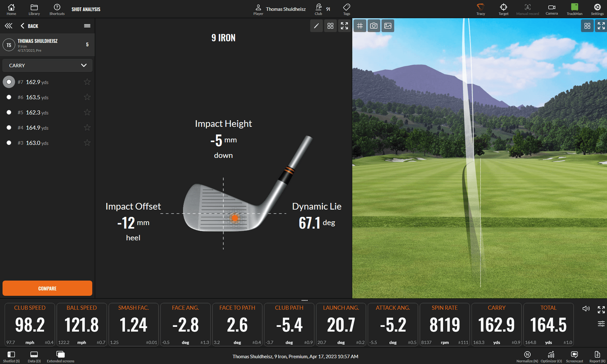The height and width of the screenshot is (364, 607).
Task: Switch to the Data (D) tab
Action: (x=34, y=356)
